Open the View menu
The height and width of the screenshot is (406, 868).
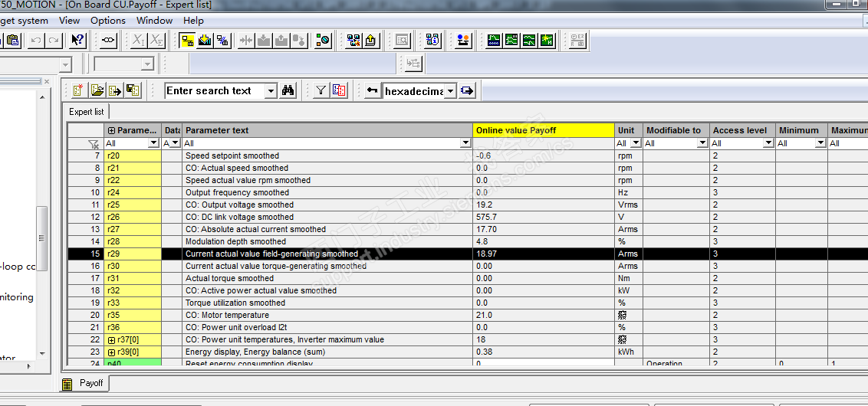click(x=69, y=21)
